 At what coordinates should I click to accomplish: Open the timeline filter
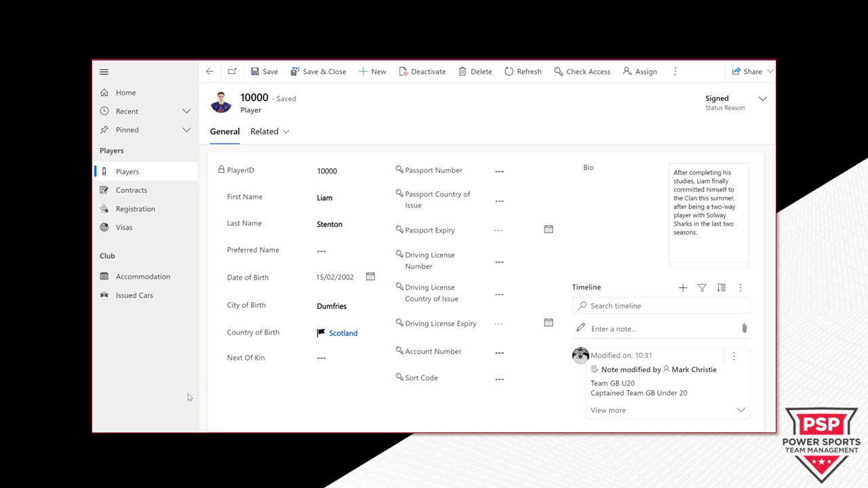[x=702, y=287]
